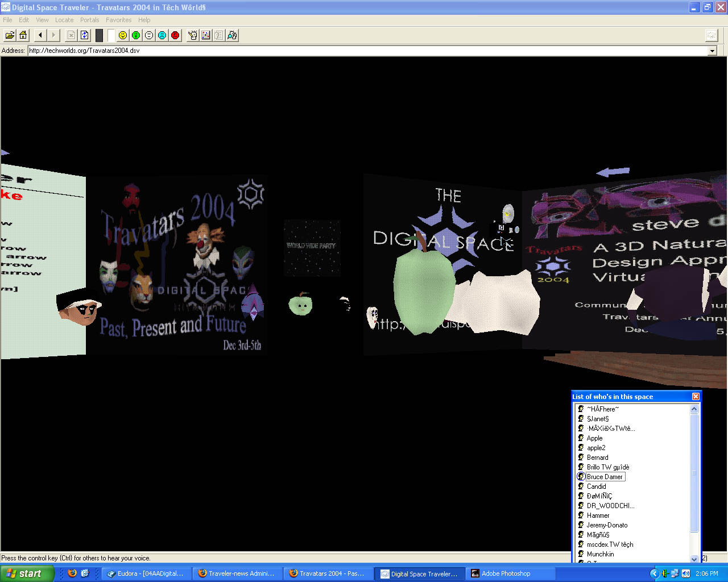Click the sunglasses head avatar
The height and width of the screenshot is (582, 728).
tap(78, 307)
